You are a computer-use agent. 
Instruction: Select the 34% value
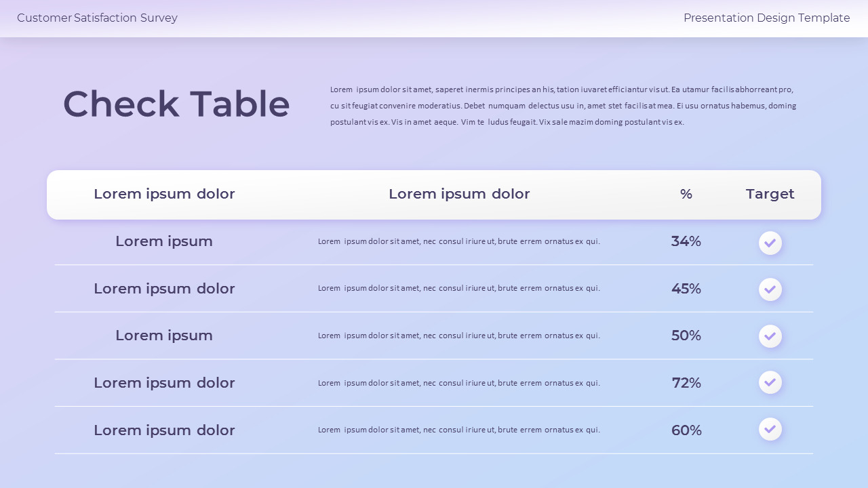point(686,241)
